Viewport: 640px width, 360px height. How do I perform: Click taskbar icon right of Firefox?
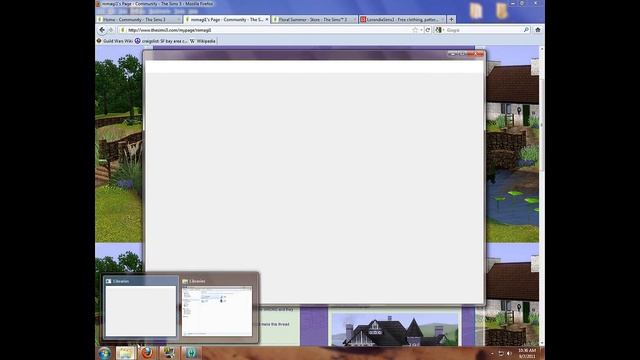pyautogui.click(x=168, y=353)
